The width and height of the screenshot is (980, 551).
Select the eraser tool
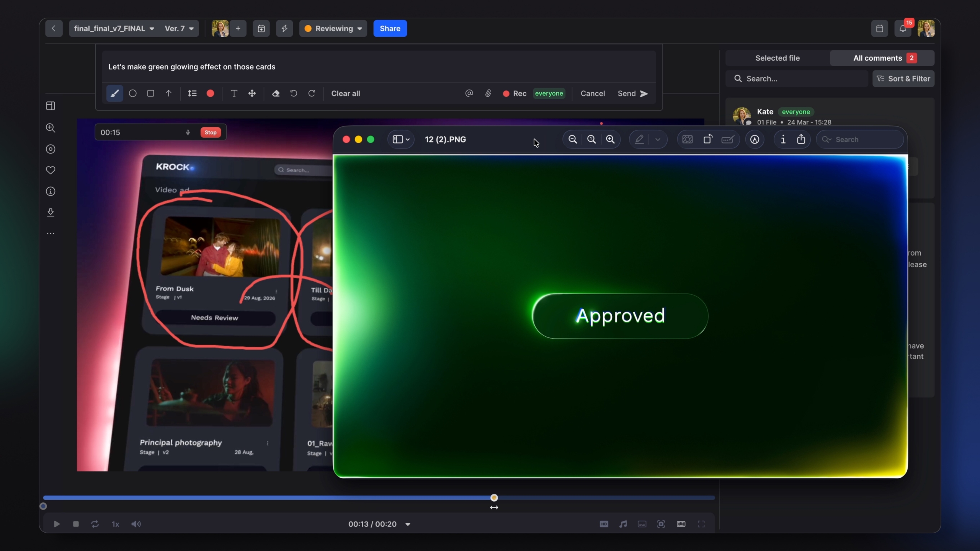coord(276,93)
